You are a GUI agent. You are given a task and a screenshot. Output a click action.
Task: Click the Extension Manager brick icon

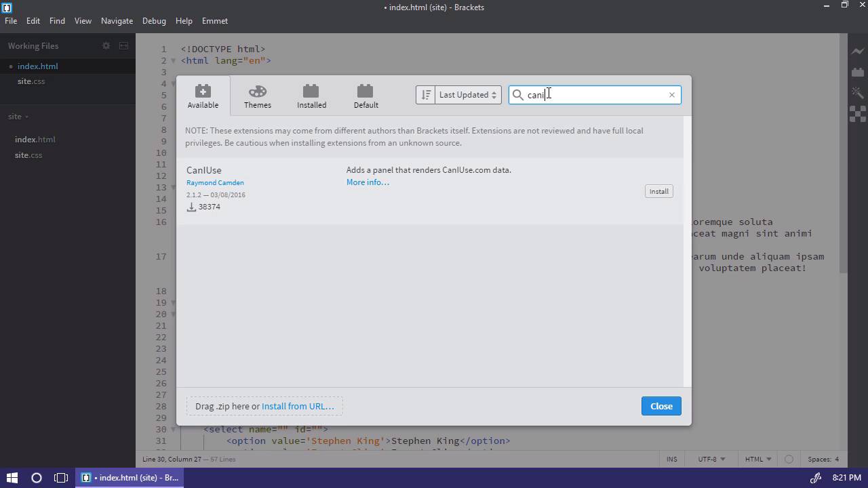point(858,72)
